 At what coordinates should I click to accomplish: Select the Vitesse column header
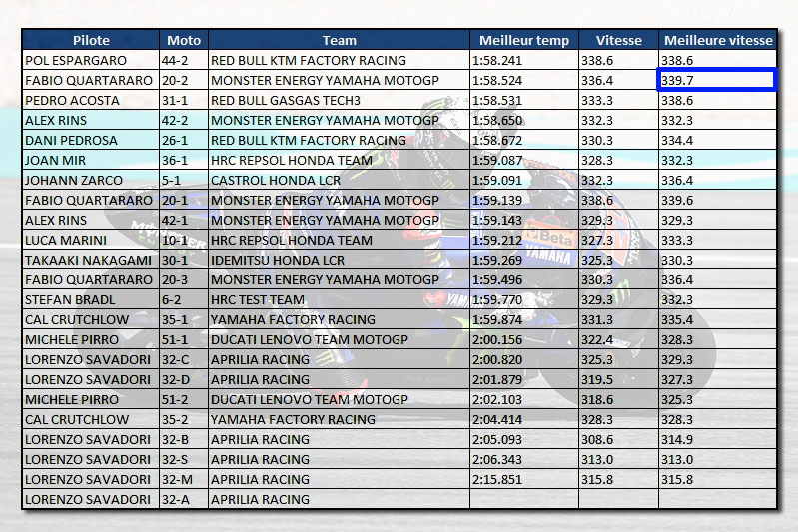pyautogui.click(x=618, y=40)
